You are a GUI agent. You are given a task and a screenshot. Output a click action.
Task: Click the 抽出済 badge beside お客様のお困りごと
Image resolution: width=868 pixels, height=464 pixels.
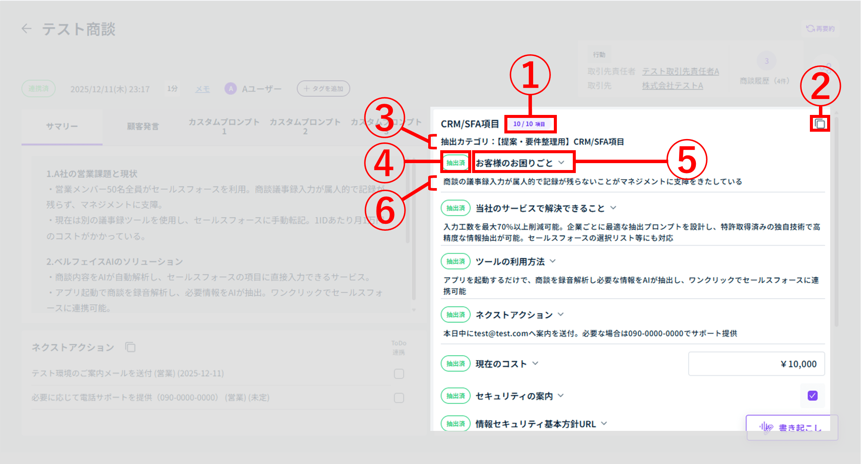click(x=455, y=163)
